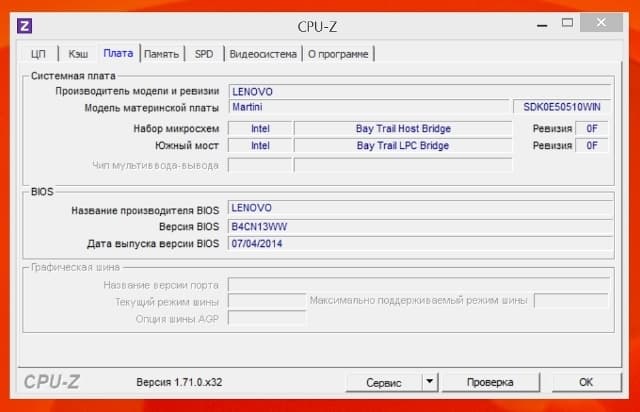Click the Intel value in Южный мост row
640x412 pixels.
260,146
